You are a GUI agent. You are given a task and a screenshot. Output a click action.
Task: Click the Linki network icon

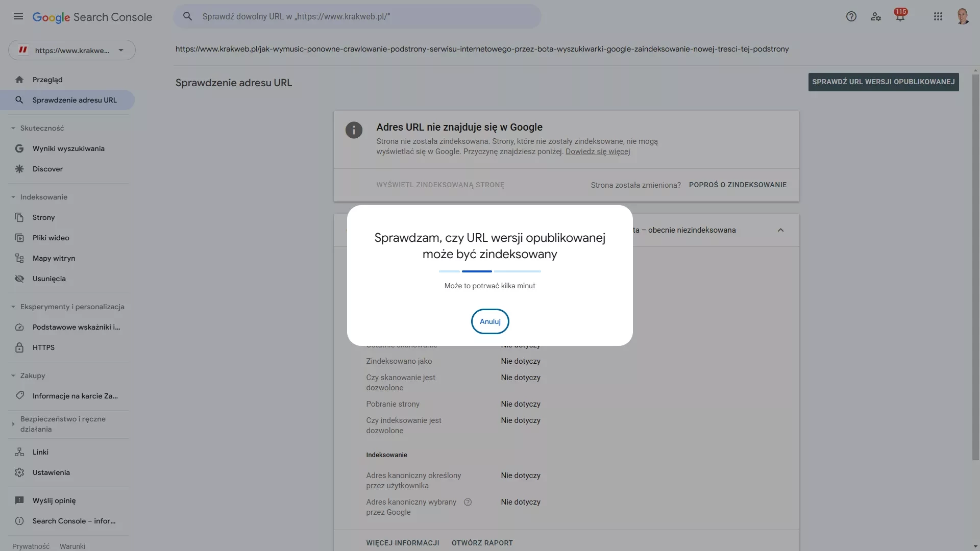pyautogui.click(x=19, y=452)
